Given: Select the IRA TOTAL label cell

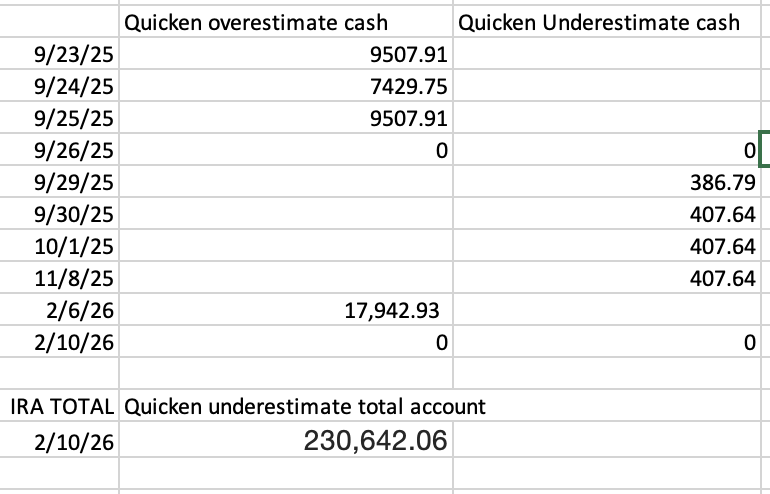Looking at the screenshot, I should point(59,405).
